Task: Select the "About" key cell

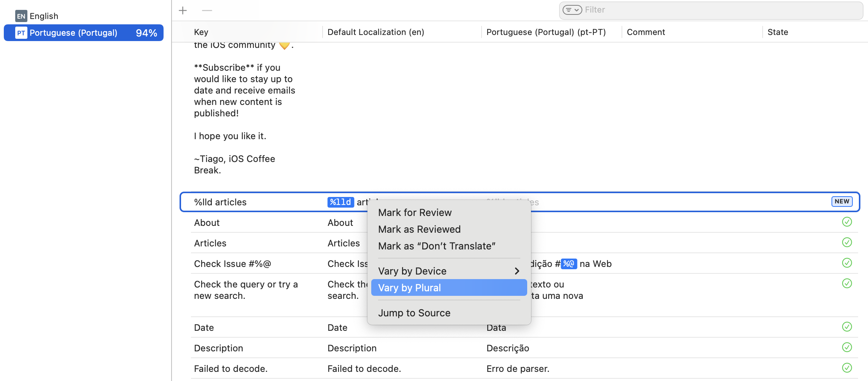Action: pos(207,223)
